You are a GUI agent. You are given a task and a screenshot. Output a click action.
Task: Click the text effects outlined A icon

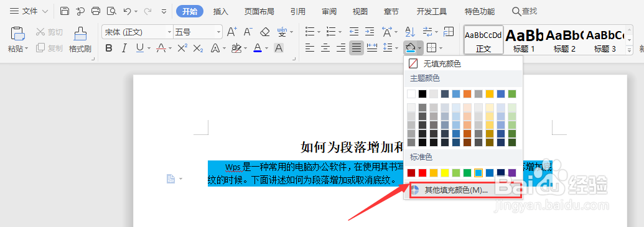click(x=215, y=49)
